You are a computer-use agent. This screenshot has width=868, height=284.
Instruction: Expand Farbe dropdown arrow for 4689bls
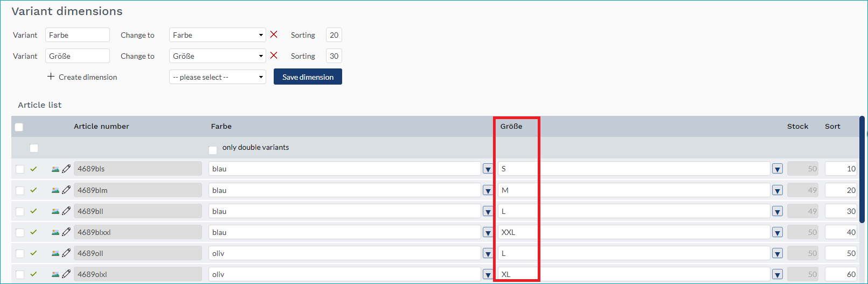(488, 169)
